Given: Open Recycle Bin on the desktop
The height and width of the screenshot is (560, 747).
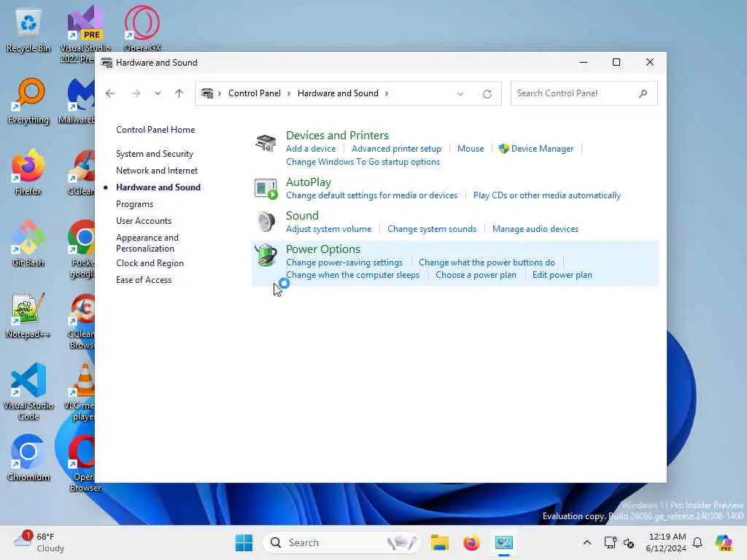Looking at the screenshot, I should tap(28, 30).
